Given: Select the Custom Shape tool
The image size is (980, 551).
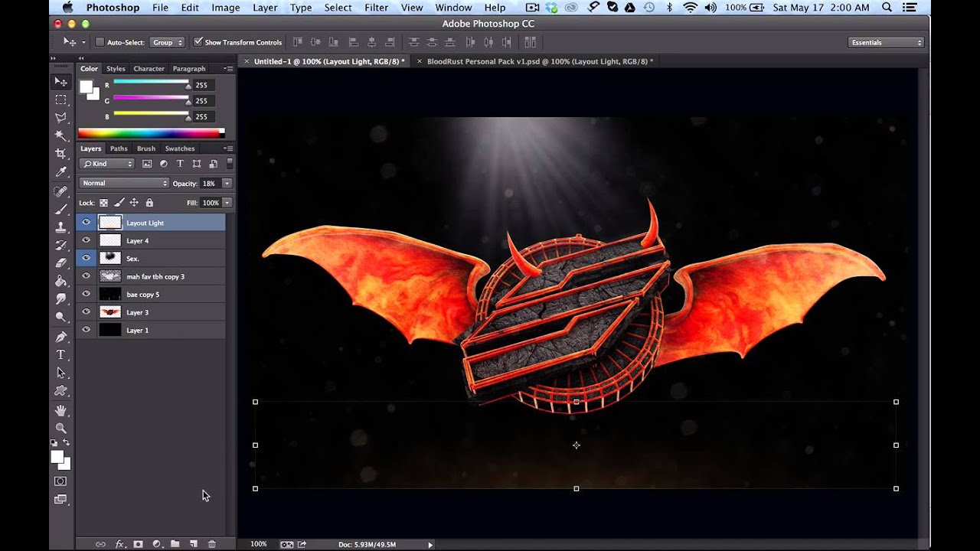Looking at the screenshot, I should tap(61, 391).
